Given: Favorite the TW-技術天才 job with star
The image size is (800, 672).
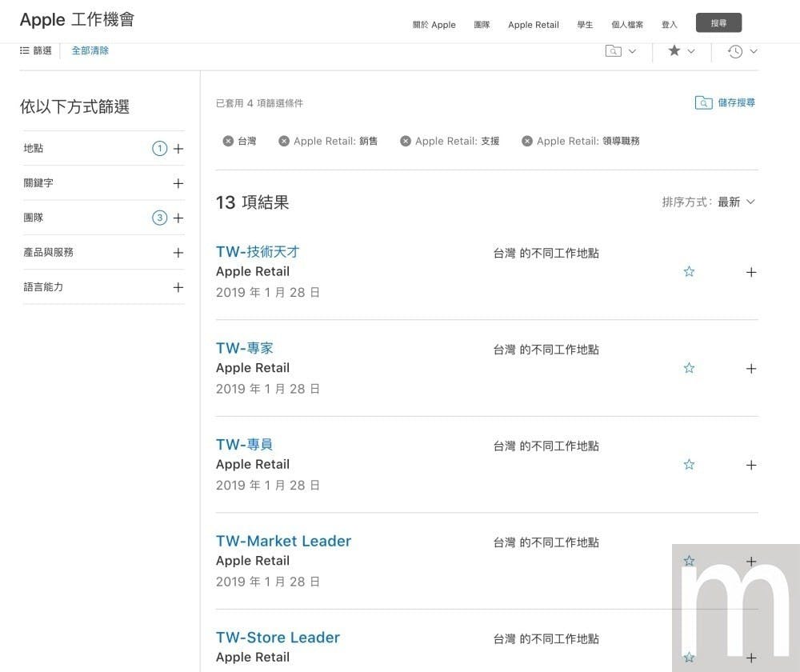Looking at the screenshot, I should click(689, 272).
